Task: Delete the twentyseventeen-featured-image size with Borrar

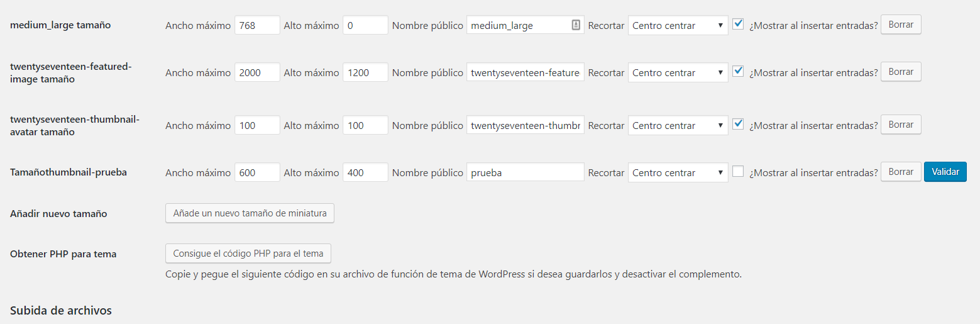Action: 901,72
